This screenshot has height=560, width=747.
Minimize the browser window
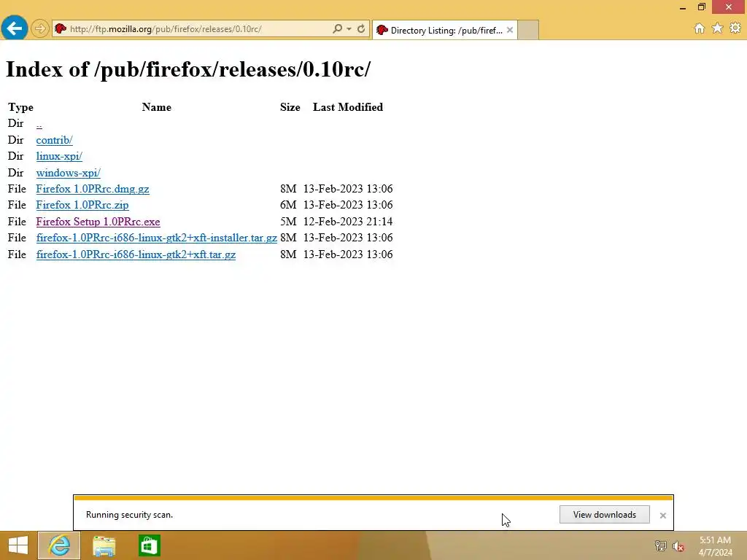(683, 7)
